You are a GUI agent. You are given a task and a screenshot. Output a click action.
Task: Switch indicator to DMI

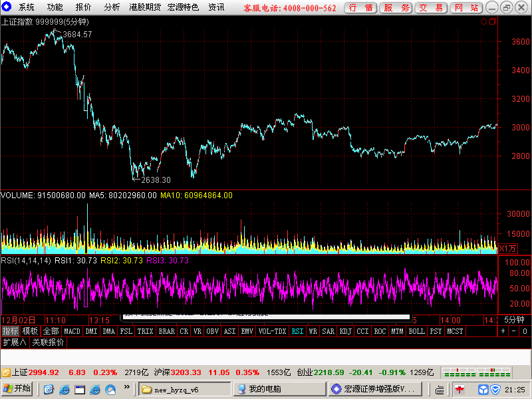91,331
